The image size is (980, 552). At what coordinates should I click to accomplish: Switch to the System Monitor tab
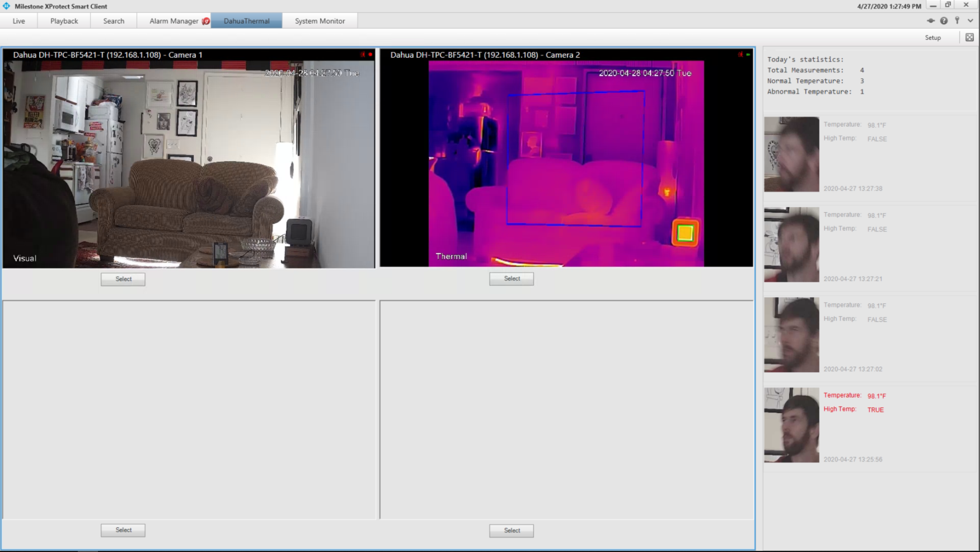(x=320, y=21)
